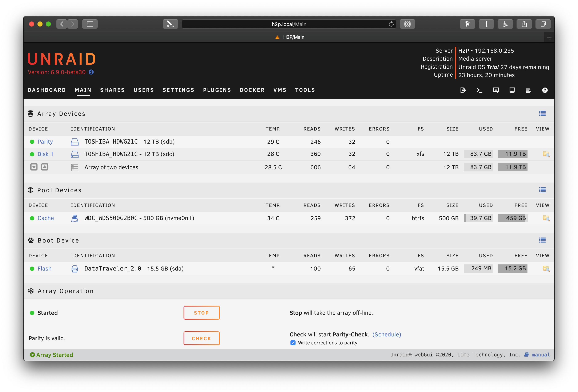Screen dimensions: 578x392
Task: Open the Disk 1 device link
Action: point(45,154)
